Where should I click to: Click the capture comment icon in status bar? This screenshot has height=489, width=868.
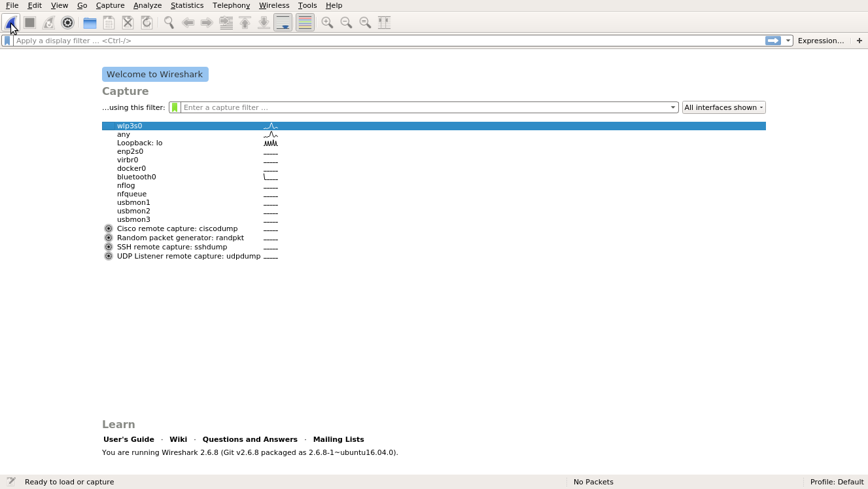pos(11,482)
